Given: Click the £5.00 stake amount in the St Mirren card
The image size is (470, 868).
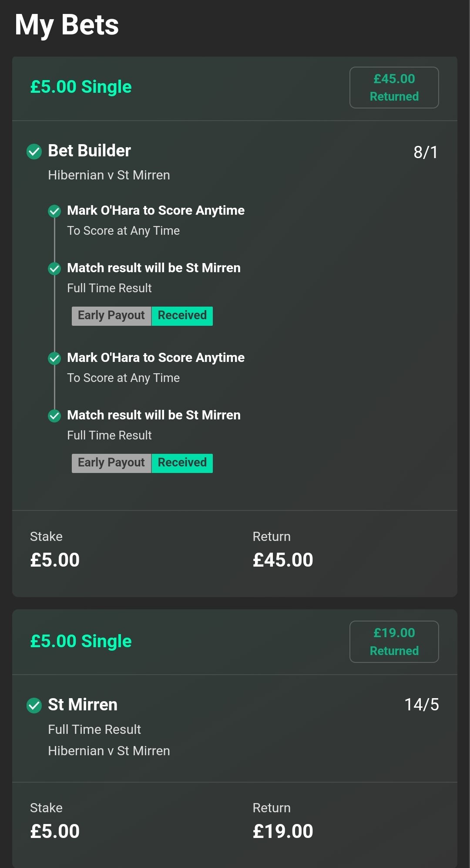Looking at the screenshot, I should [55, 831].
